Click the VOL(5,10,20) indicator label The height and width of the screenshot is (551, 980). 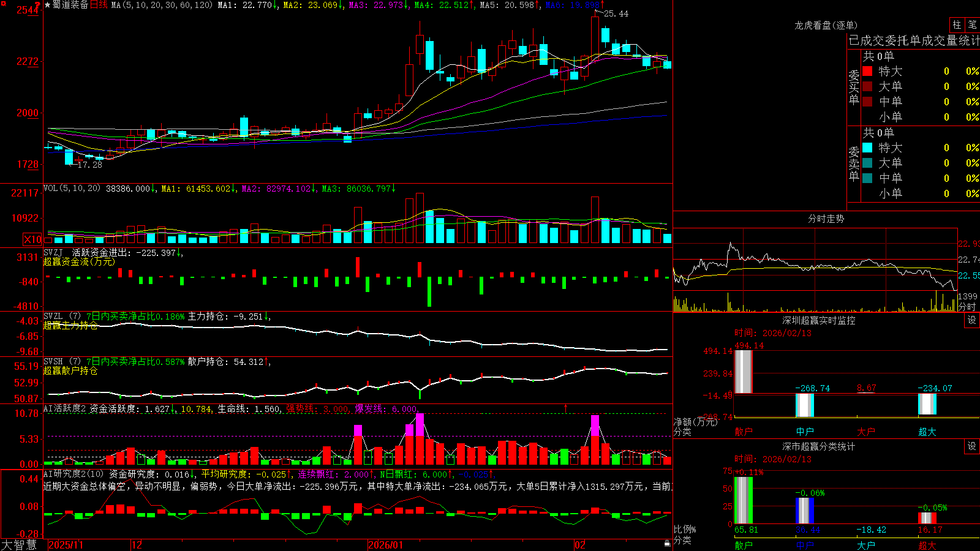pos(72,189)
